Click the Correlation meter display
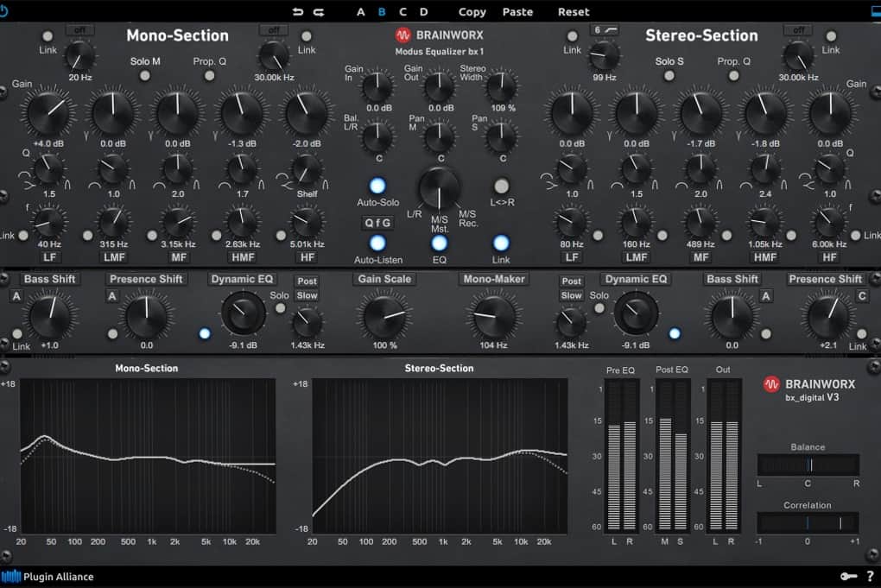The height and width of the screenshot is (588, 881). (808, 523)
